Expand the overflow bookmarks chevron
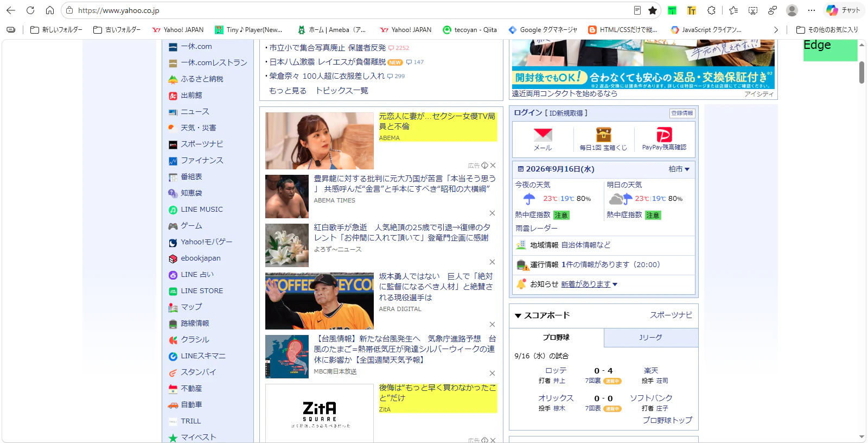The image size is (868, 443). click(x=776, y=30)
